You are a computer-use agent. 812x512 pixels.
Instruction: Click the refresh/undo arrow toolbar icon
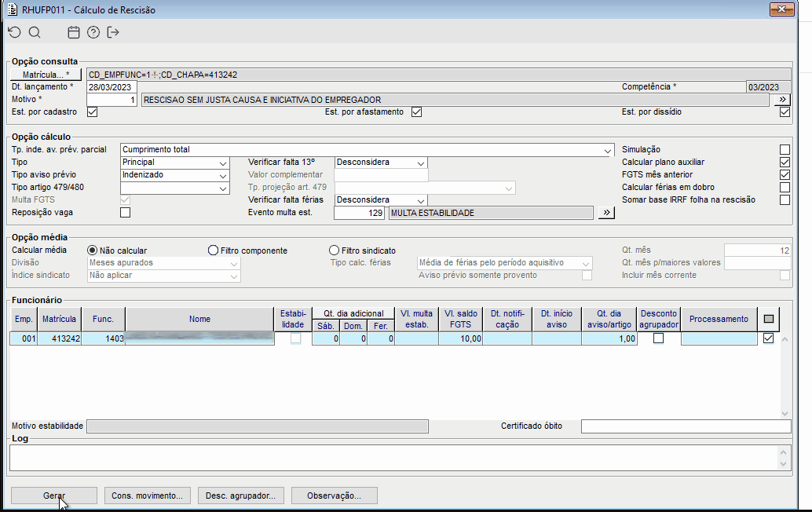click(x=14, y=33)
